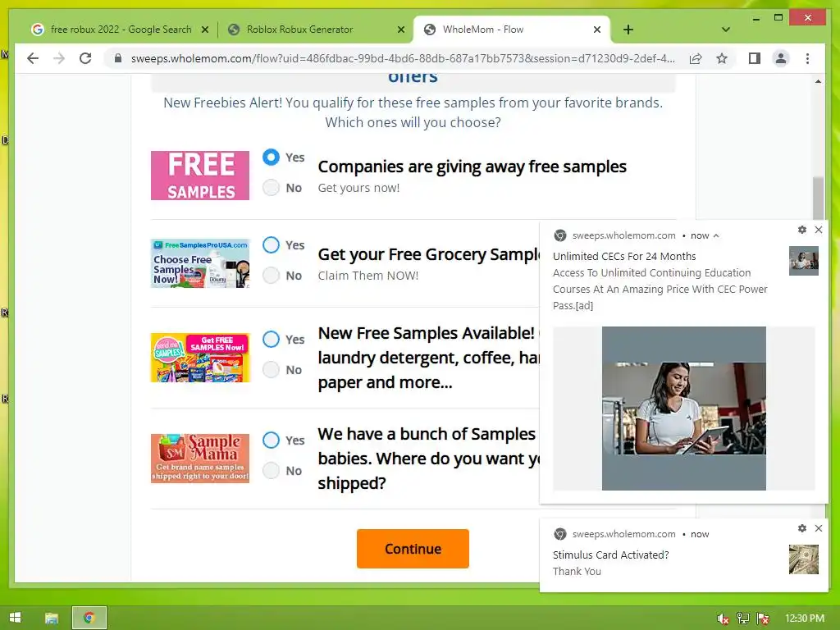This screenshot has height=630, width=840.
Task: Open the share page icon
Action: [696, 58]
